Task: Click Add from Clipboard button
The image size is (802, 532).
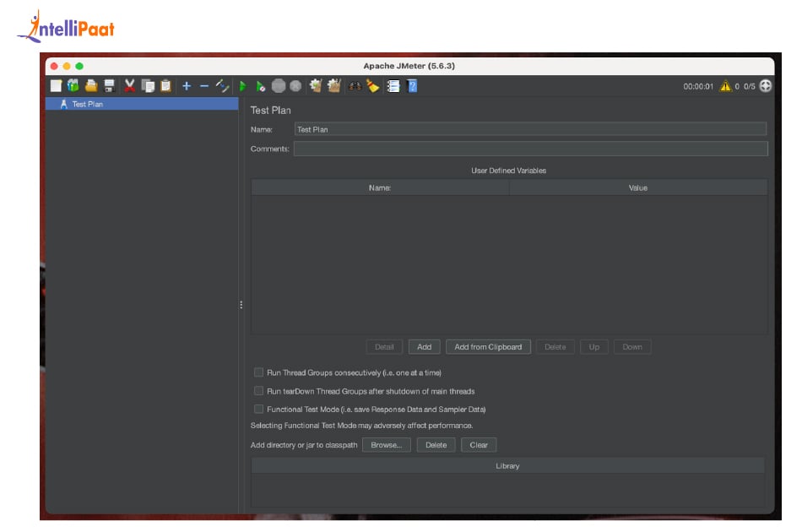Action: 488,347
